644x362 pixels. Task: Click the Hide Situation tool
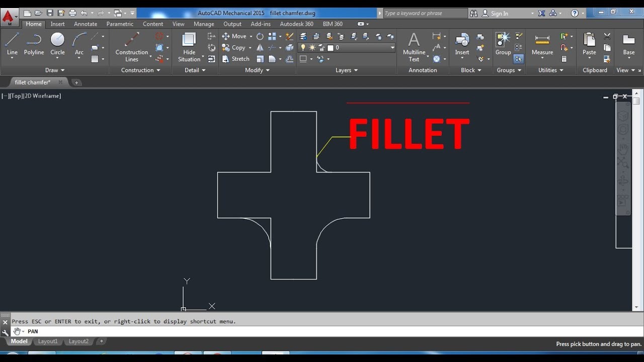189,46
